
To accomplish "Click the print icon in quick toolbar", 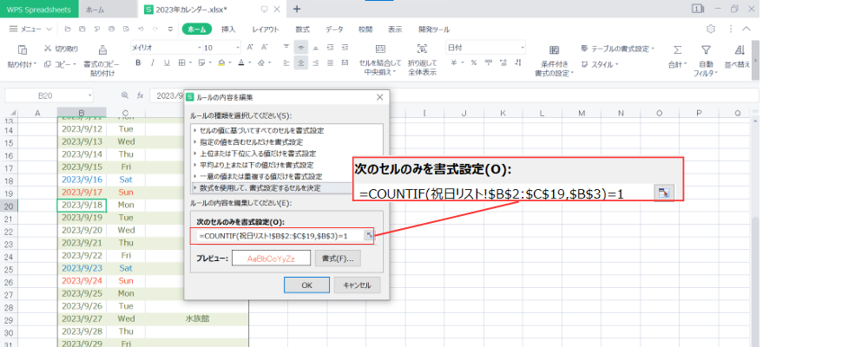I will [111, 29].
